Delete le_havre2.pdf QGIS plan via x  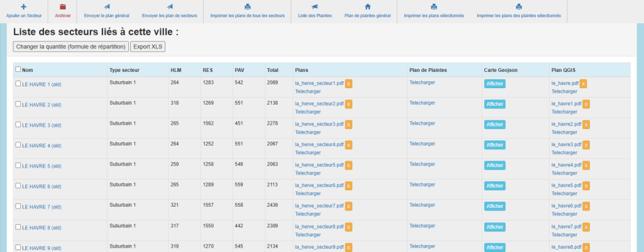586,125
